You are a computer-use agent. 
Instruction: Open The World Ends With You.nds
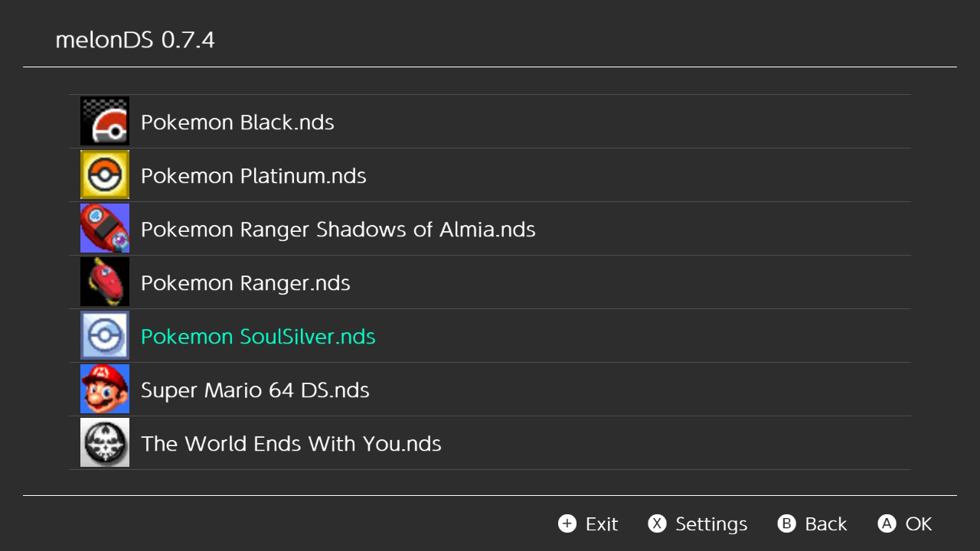(291, 444)
